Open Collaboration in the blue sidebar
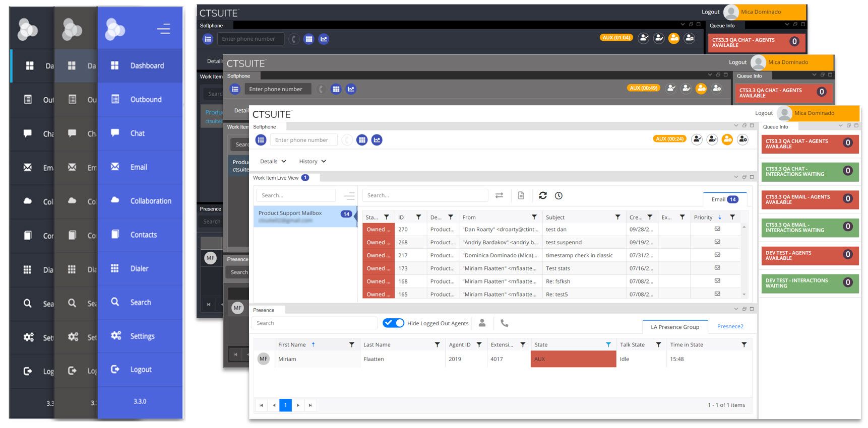 (x=150, y=201)
